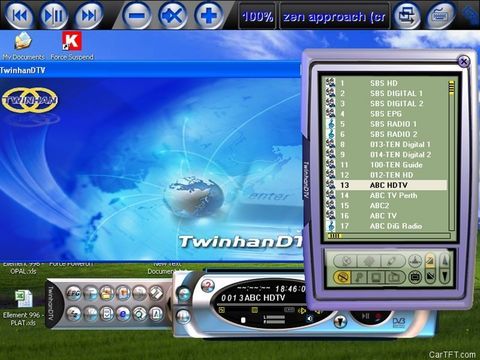Select channel 2 SBS DIGITAL 1

tap(386, 93)
